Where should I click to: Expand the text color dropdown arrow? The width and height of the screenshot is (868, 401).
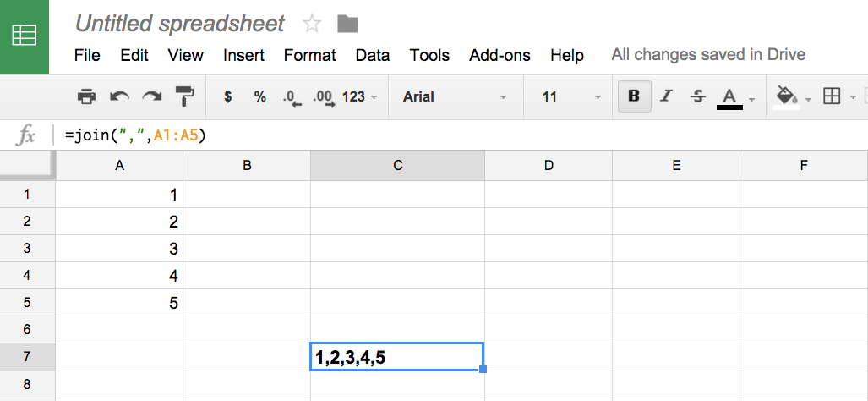(751, 100)
